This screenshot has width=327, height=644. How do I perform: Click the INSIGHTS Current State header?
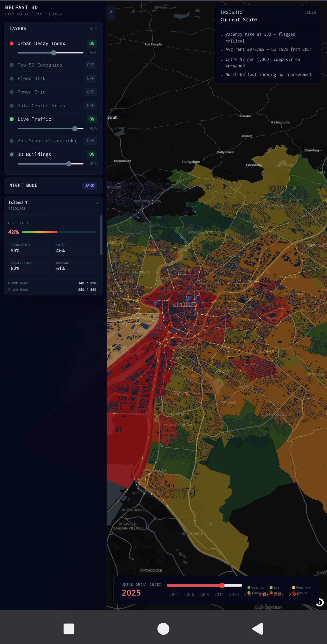coord(268,16)
